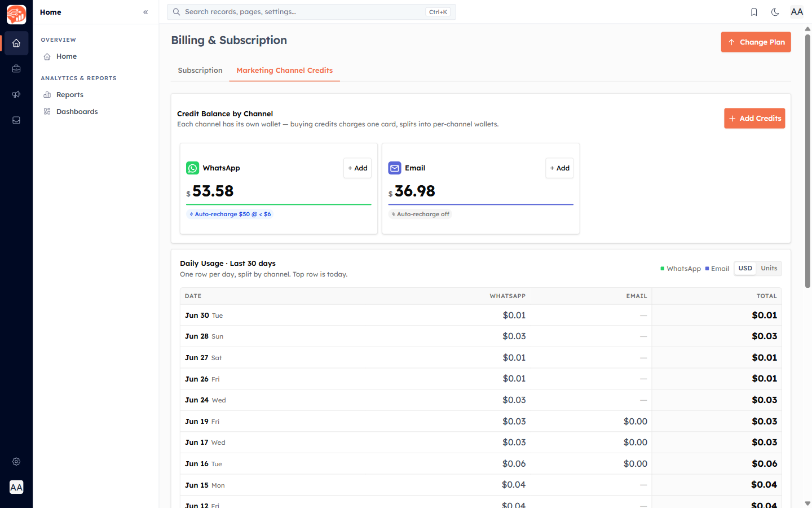Click the Add Credits button

pyautogui.click(x=754, y=119)
